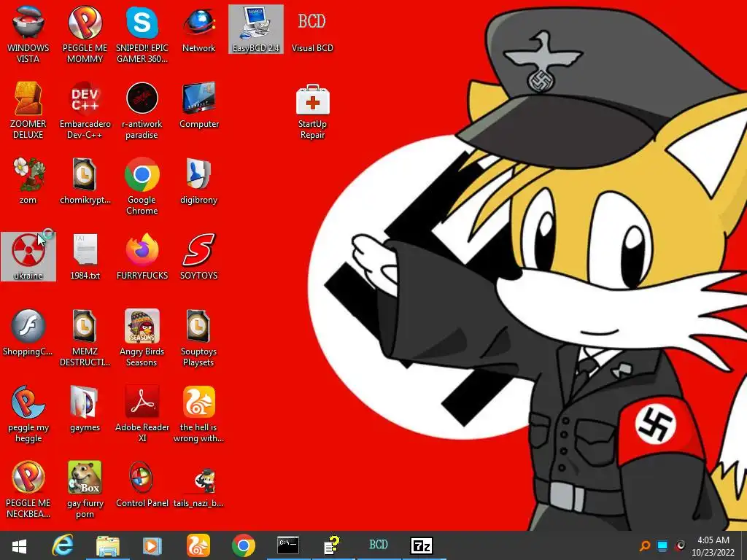Click the magnifier tray icon
Screen dimensions: 747x560
coord(645,545)
